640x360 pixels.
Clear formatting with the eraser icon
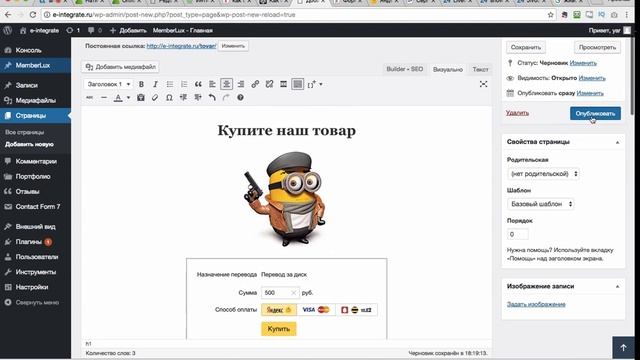click(x=155, y=98)
